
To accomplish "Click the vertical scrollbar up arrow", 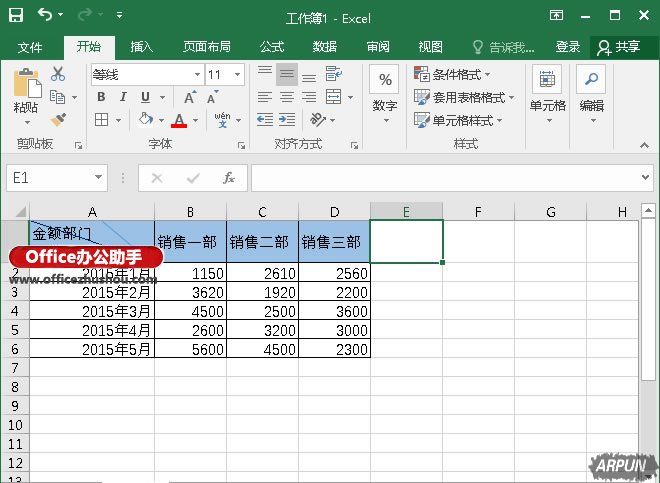I will [648, 210].
